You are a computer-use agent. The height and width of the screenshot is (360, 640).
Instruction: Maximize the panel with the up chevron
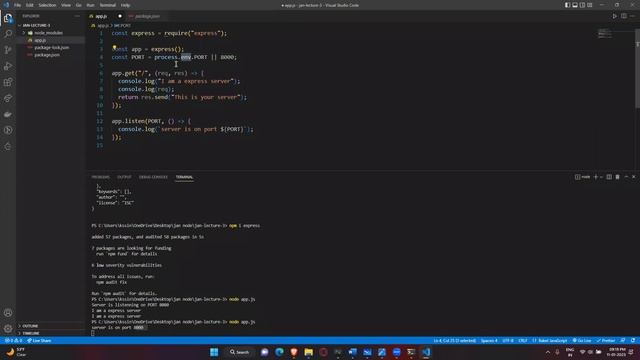coord(626,177)
